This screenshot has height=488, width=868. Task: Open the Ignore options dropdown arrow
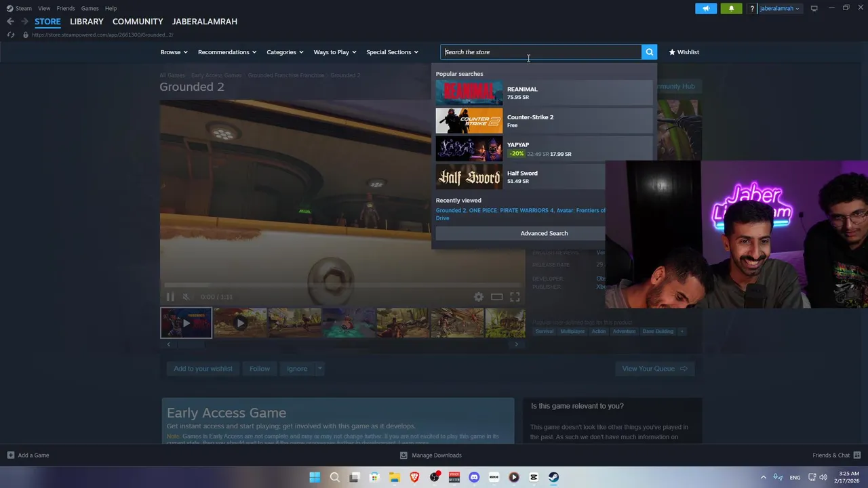[x=319, y=369]
